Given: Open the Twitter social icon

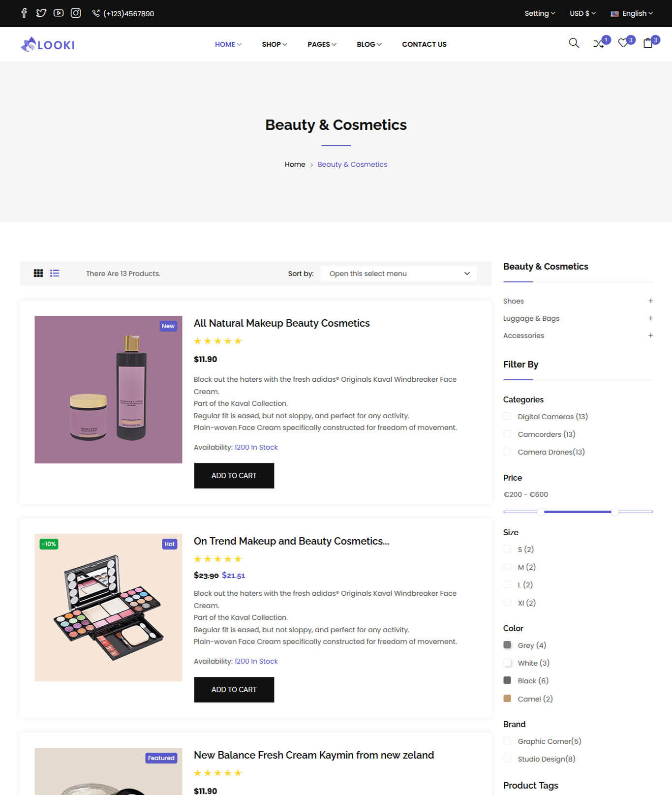Looking at the screenshot, I should [x=41, y=13].
